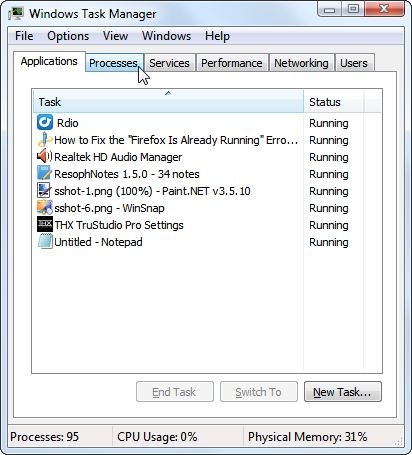The width and height of the screenshot is (412, 455).
Task: Click the Paint.NET sshot-1.png icon
Action: pyautogui.click(x=45, y=190)
